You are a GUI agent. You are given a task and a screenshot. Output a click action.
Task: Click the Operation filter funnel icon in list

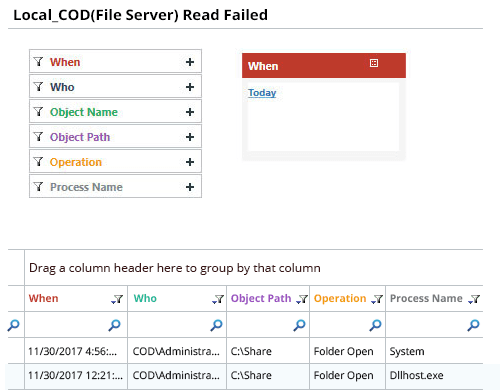point(39,162)
